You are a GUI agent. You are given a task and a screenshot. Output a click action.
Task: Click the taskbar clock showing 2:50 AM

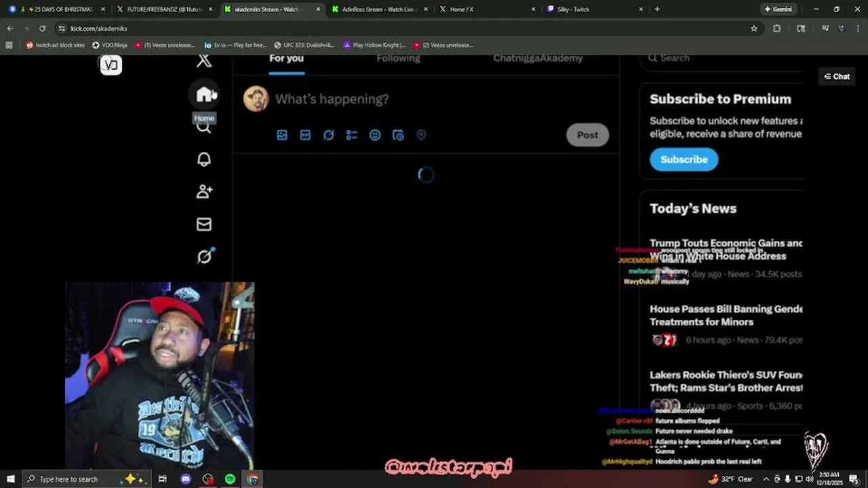831,479
